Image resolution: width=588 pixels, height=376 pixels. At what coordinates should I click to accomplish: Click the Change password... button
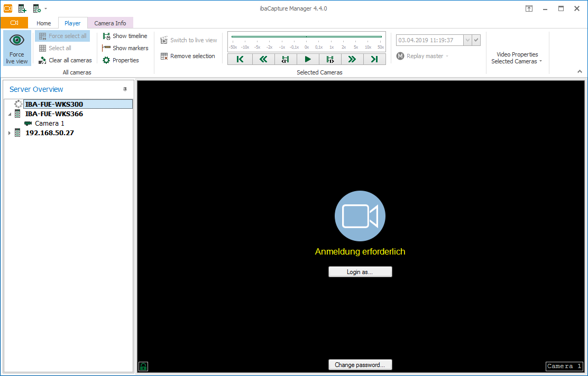(360, 365)
